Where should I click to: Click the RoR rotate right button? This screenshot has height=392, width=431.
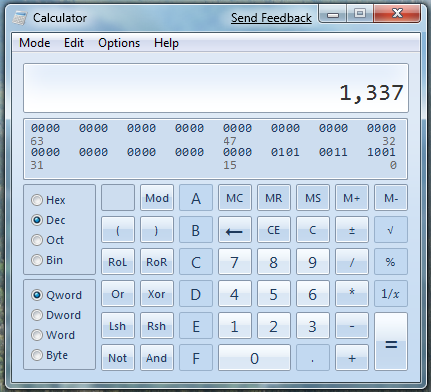click(x=157, y=262)
